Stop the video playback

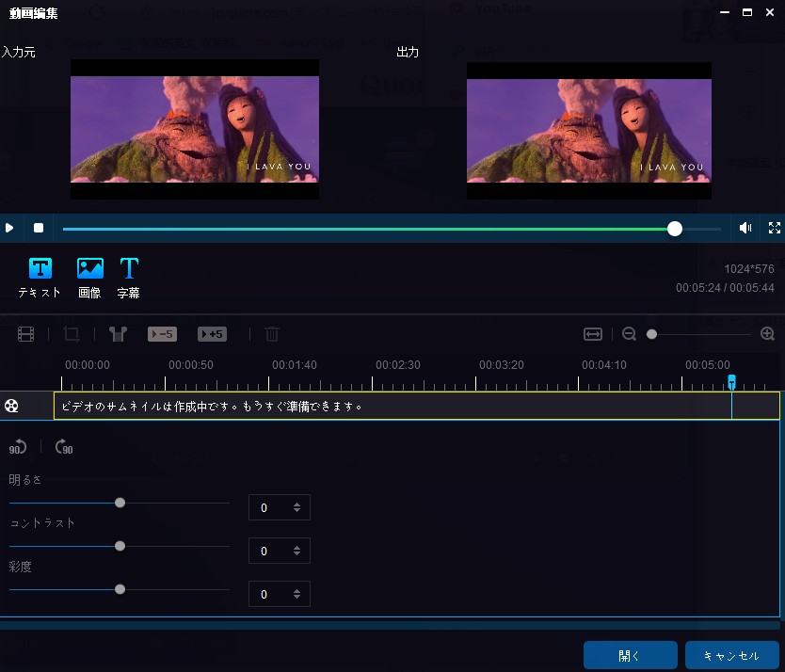(39, 229)
